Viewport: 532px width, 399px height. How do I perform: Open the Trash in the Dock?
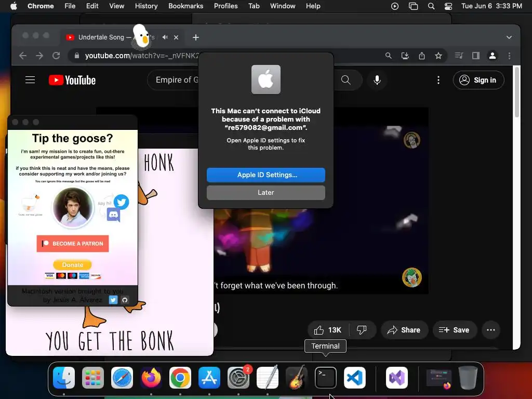pyautogui.click(x=468, y=378)
